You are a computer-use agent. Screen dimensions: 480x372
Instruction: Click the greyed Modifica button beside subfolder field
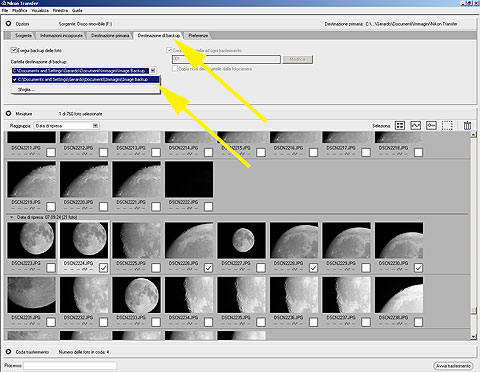[x=297, y=59]
